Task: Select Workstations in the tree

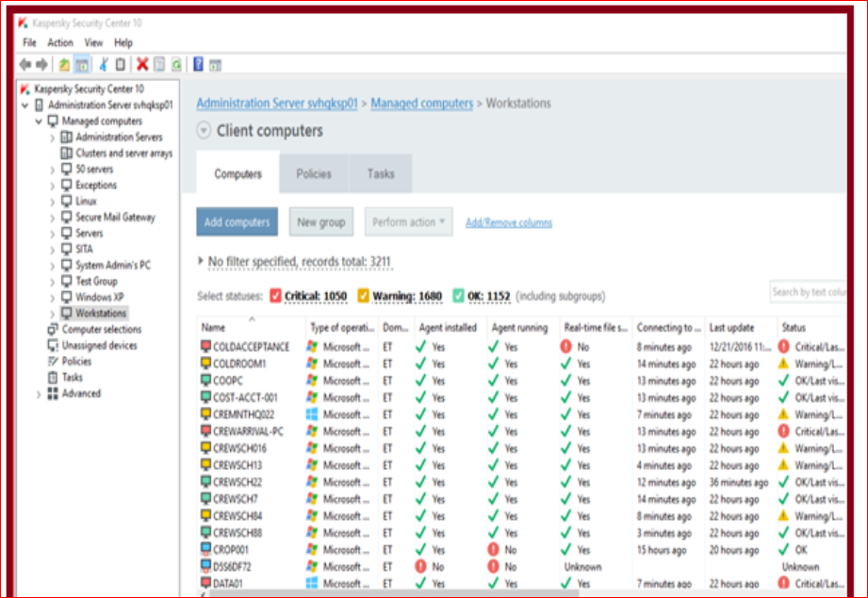Action: pyautogui.click(x=101, y=313)
